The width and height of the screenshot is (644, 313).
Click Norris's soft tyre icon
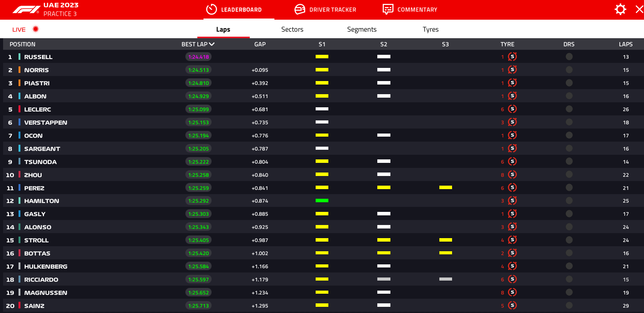tap(512, 70)
